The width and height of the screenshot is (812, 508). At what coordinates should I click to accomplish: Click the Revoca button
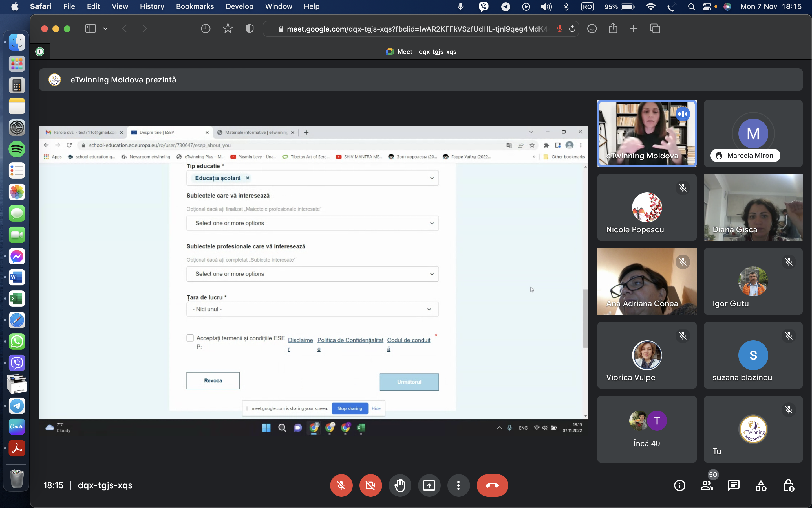click(213, 381)
